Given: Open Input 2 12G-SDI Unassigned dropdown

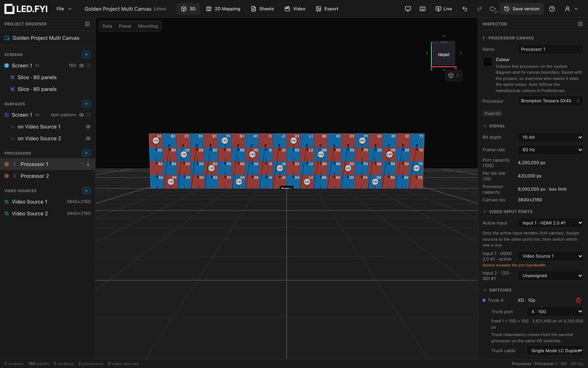Looking at the screenshot, I should click(550, 276).
